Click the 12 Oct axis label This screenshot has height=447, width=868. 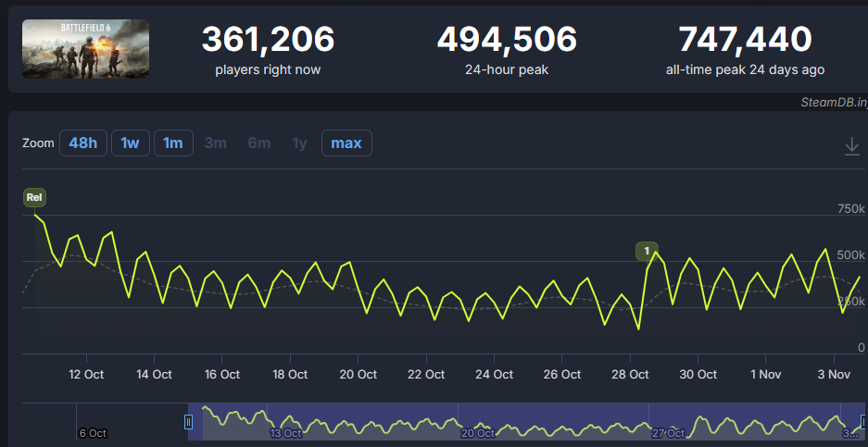point(86,375)
